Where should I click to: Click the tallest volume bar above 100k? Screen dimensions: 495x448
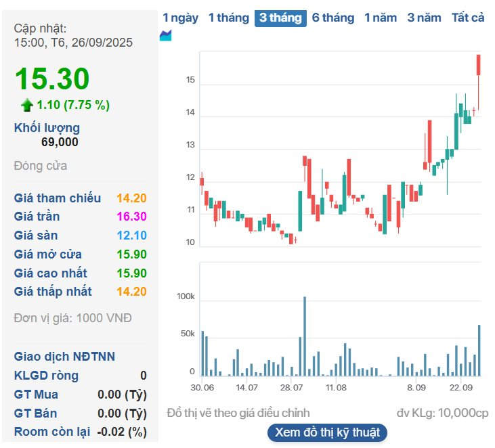point(305,336)
